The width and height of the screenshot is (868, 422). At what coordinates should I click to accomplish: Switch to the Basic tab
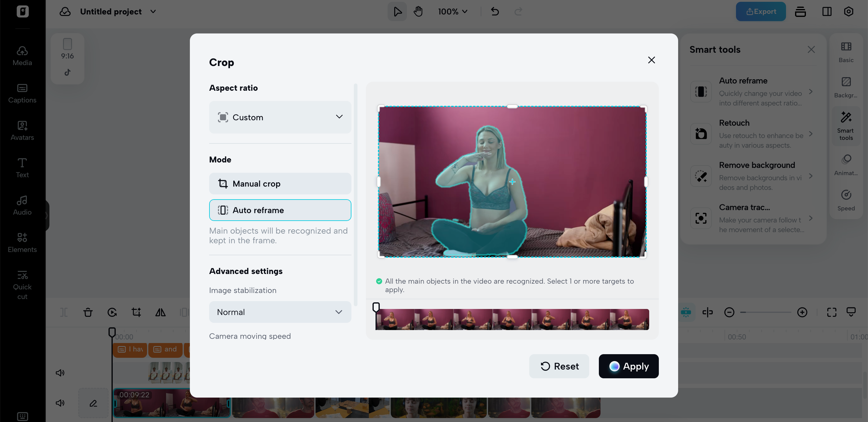[x=846, y=52]
